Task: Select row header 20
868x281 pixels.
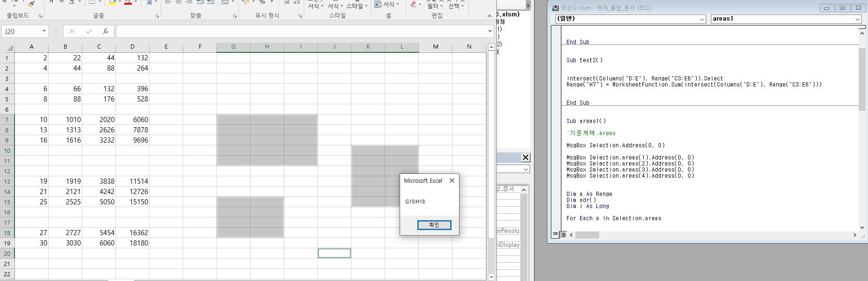Action: 7,253
